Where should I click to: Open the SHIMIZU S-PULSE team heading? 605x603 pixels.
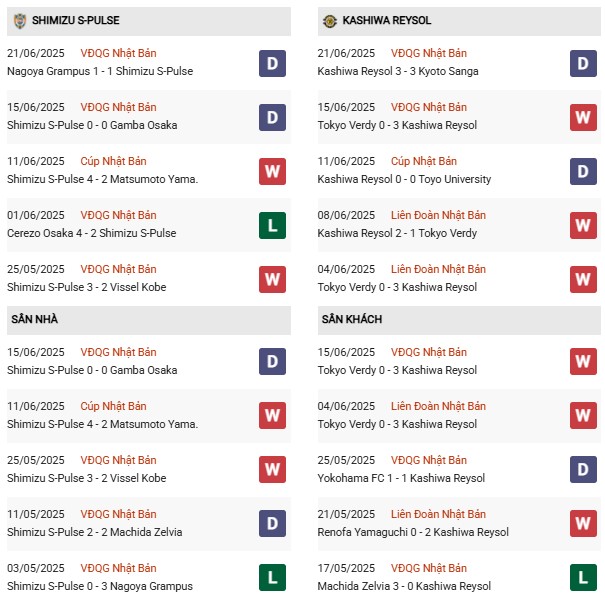pos(76,20)
